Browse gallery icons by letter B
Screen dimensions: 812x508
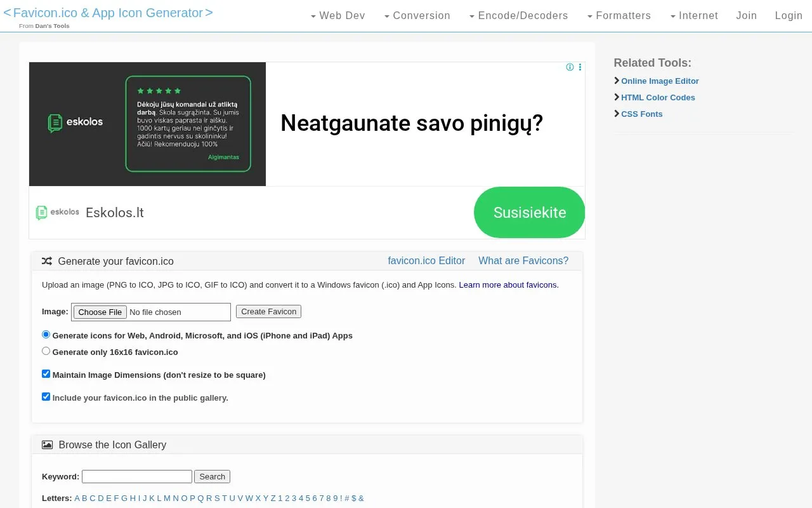coord(84,498)
